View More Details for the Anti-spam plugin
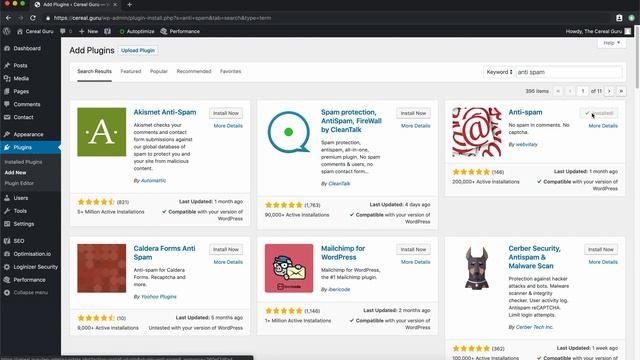 pos(603,126)
